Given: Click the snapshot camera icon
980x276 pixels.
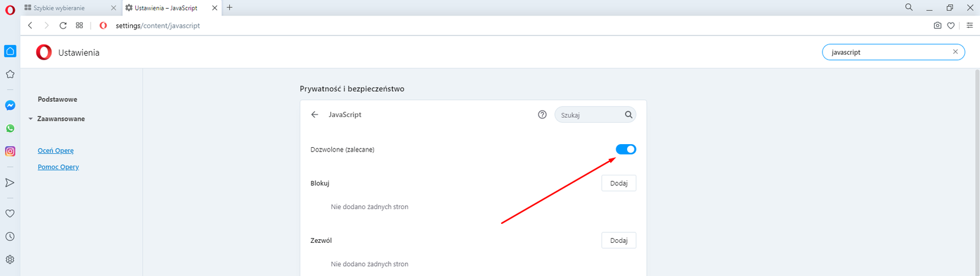Looking at the screenshot, I should pyautogui.click(x=937, y=26).
